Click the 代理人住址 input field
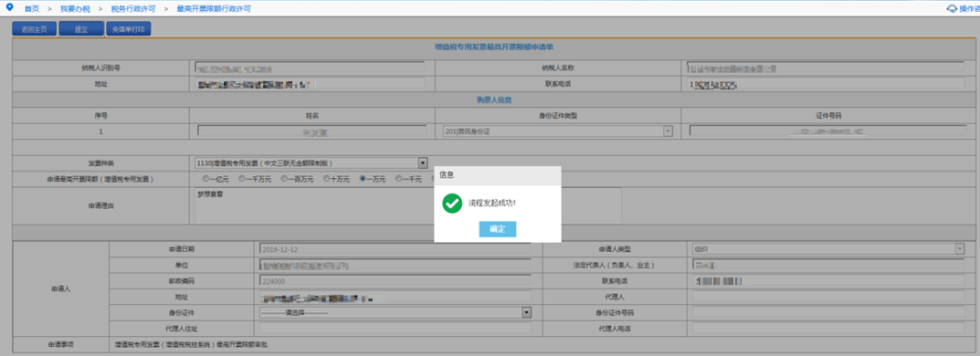The width and height of the screenshot is (980, 356). 395,328
